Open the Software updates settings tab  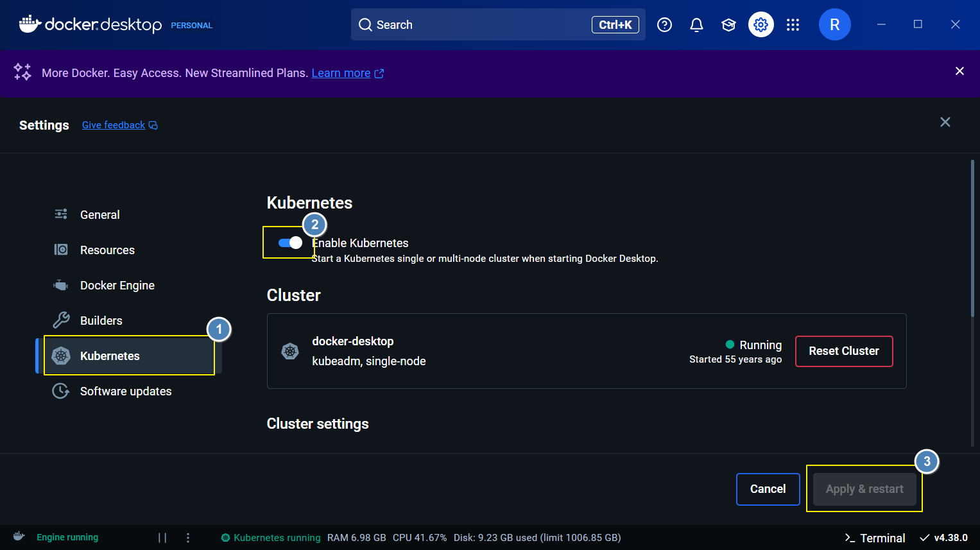click(128, 391)
